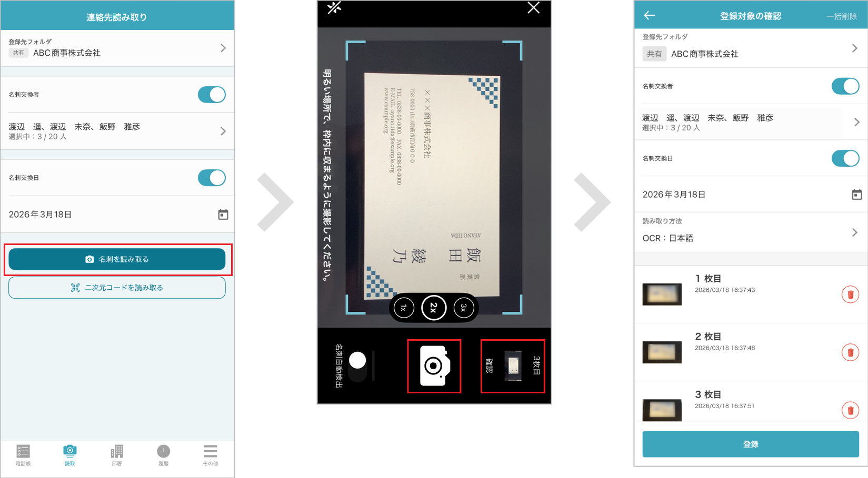Switch to the 電話帳 tab
The image size is (868, 478).
click(x=23, y=455)
